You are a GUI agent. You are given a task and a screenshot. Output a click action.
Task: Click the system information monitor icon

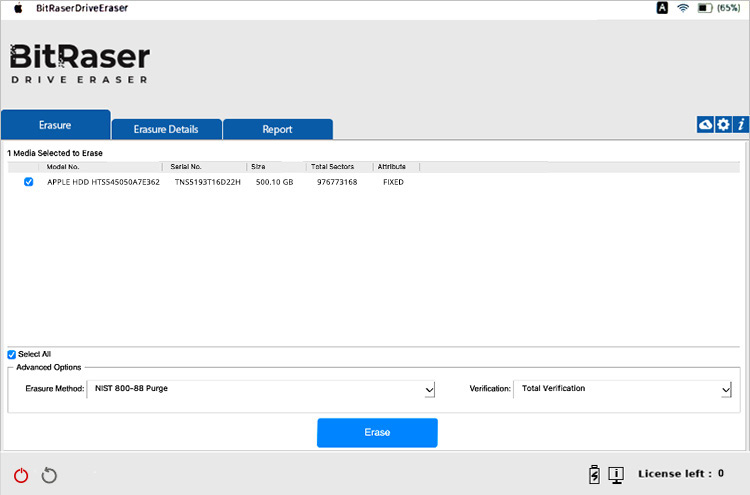coord(616,474)
